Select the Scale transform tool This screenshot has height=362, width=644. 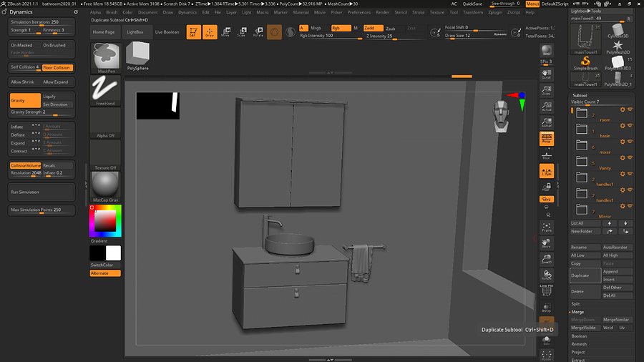[242, 32]
